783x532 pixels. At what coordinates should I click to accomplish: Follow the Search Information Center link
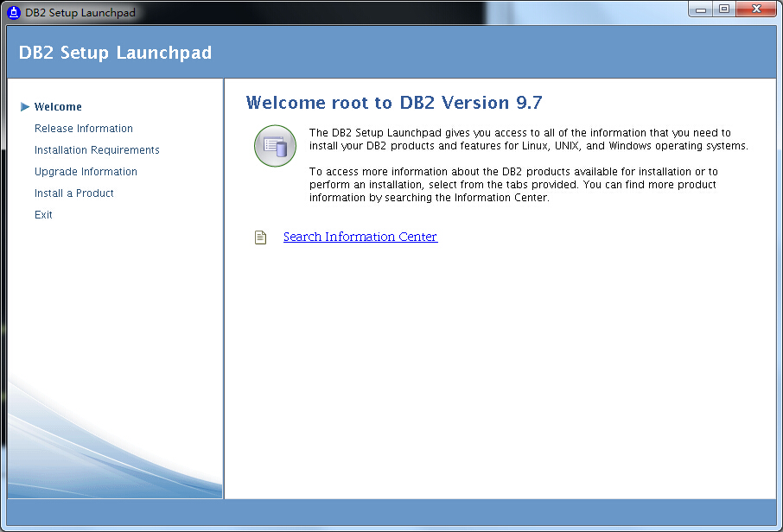pyautogui.click(x=360, y=237)
